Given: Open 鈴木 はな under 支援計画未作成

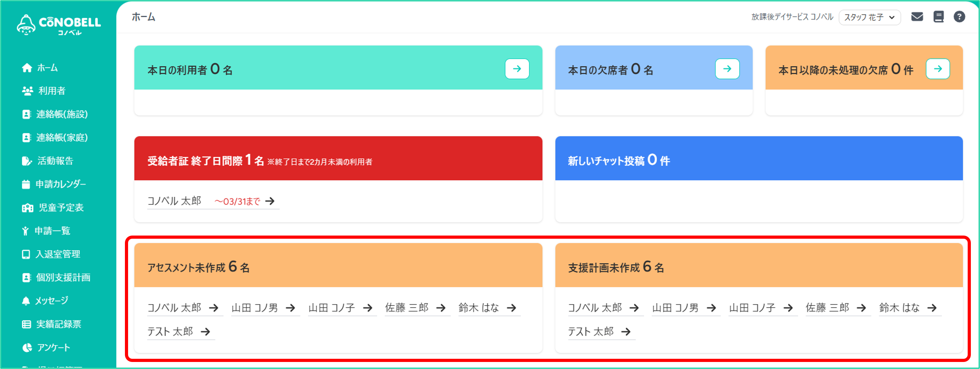Looking at the screenshot, I should point(909,308).
